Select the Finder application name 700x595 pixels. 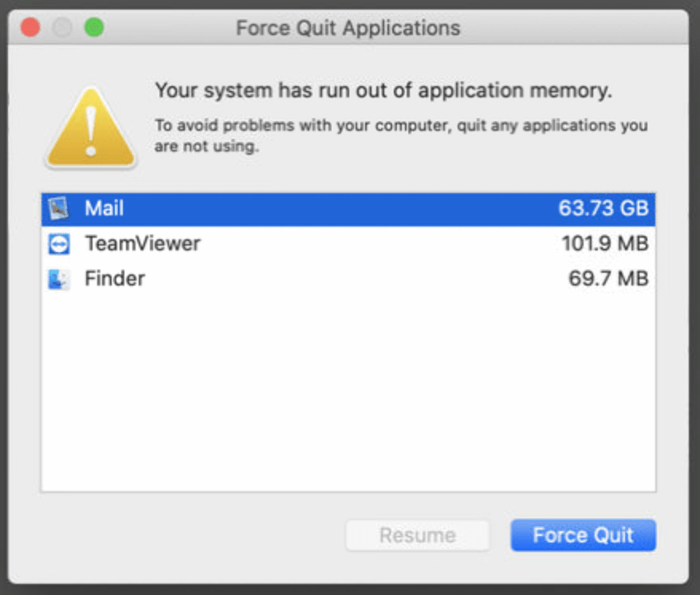pos(115,279)
